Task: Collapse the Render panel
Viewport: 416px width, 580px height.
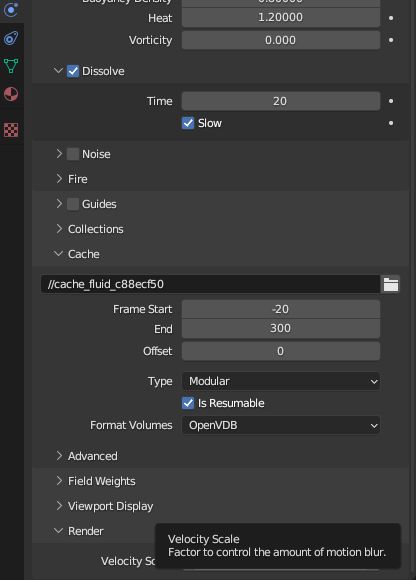Action: (58, 530)
